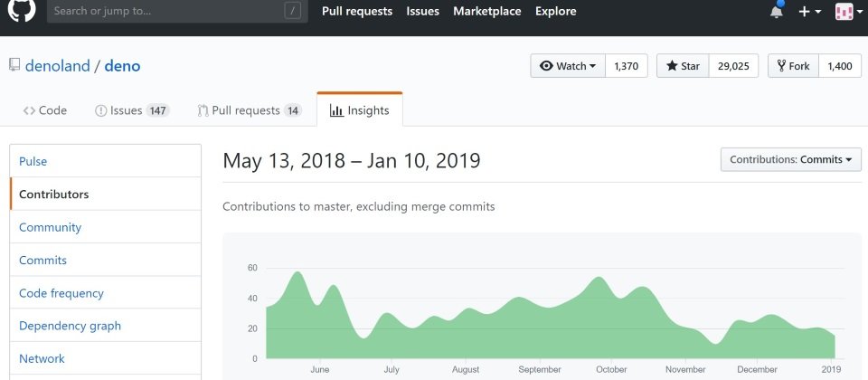Open GitHub home via Octocat logo

click(22, 10)
